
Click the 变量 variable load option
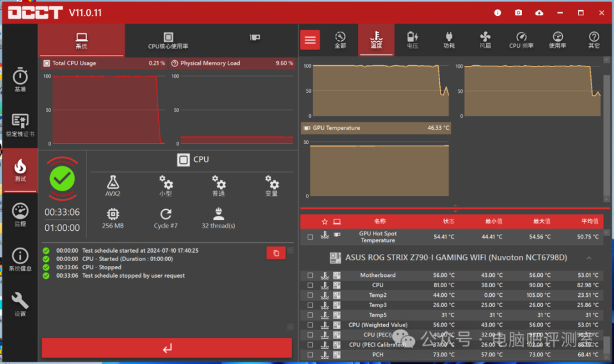pyautogui.click(x=271, y=186)
